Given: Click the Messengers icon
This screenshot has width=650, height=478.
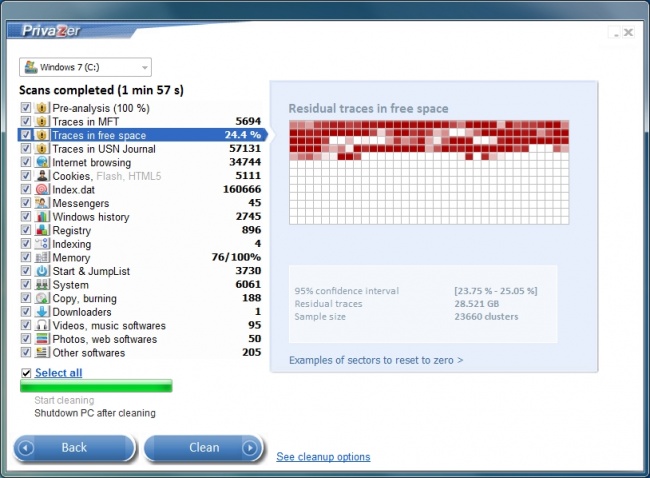Looking at the screenshot, I should point(42,203).
